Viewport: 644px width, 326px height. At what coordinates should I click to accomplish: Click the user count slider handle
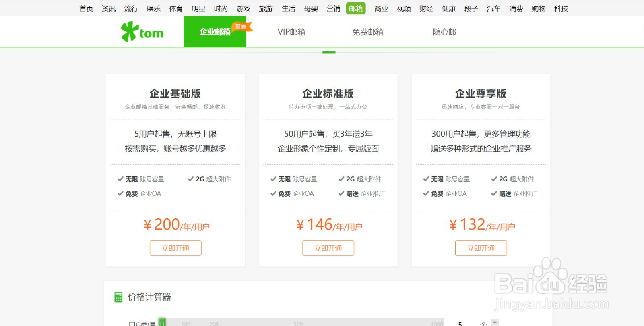[x=162, y=322]
